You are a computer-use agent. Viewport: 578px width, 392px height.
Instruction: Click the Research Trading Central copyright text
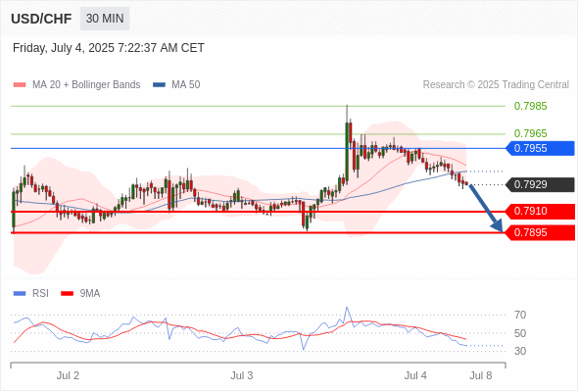click(496, 85)
